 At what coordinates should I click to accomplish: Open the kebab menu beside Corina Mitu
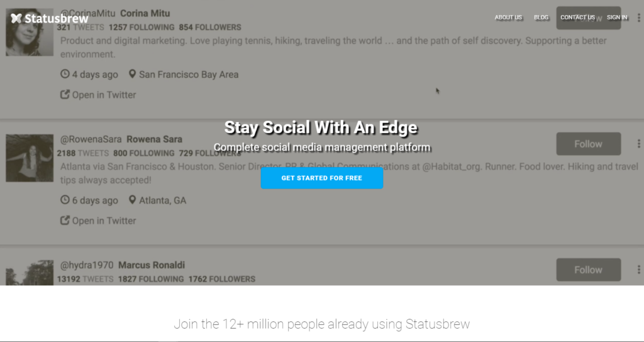639,18
